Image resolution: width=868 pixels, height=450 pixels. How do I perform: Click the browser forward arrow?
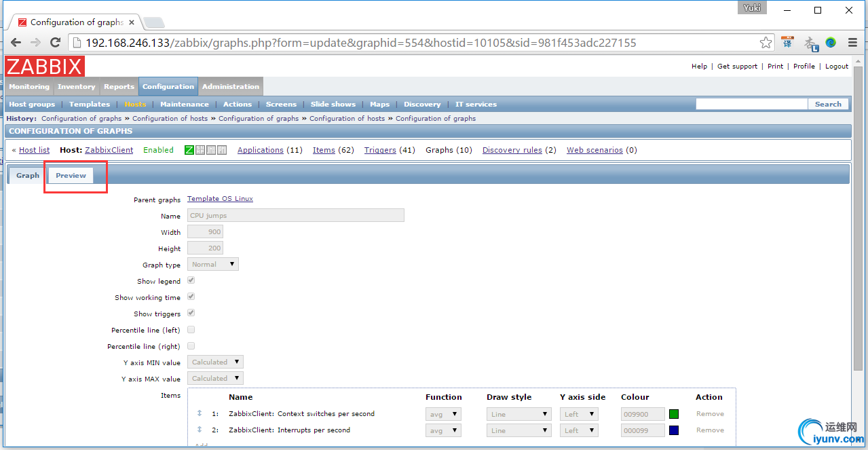click(36, 43)
